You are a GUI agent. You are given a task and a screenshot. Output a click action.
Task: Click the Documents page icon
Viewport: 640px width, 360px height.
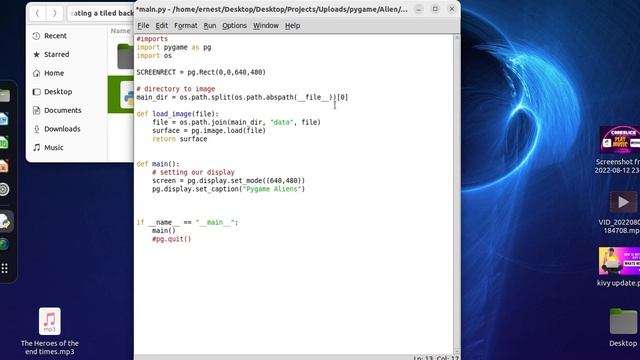coord(36,110)
